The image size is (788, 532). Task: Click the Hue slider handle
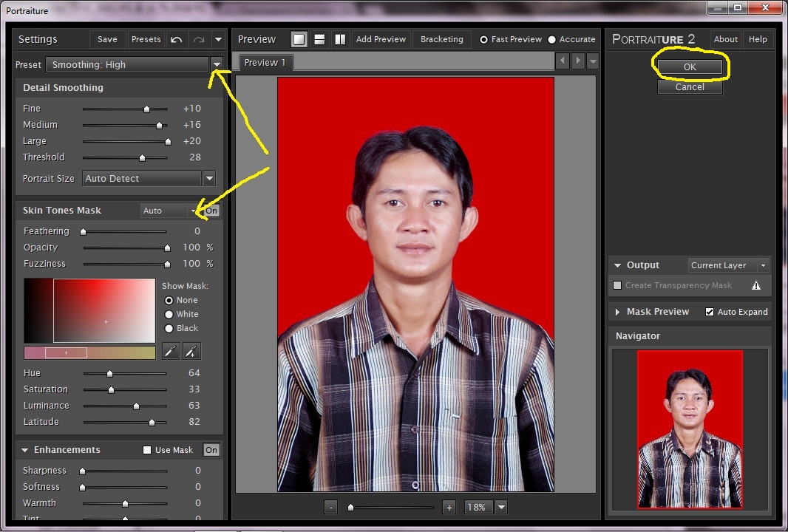point(109,373)
